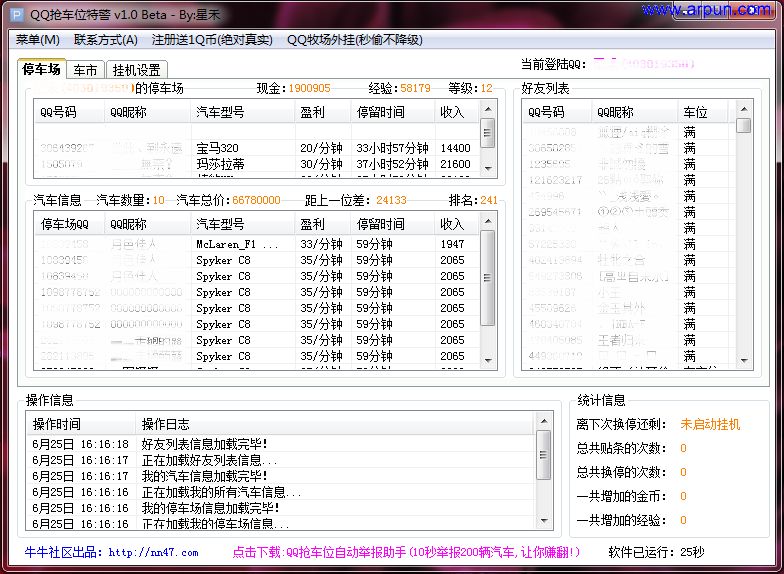The height and width of the screenshot is (574, 784).
Task: Click 软件已运行: 25秒 status text
Action: [656, 552]
